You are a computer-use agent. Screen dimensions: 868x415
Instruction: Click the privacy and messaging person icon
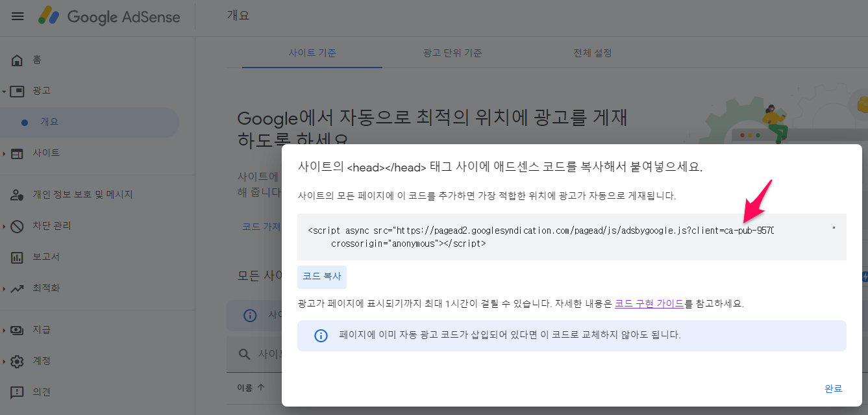click(x=18, y=195)
